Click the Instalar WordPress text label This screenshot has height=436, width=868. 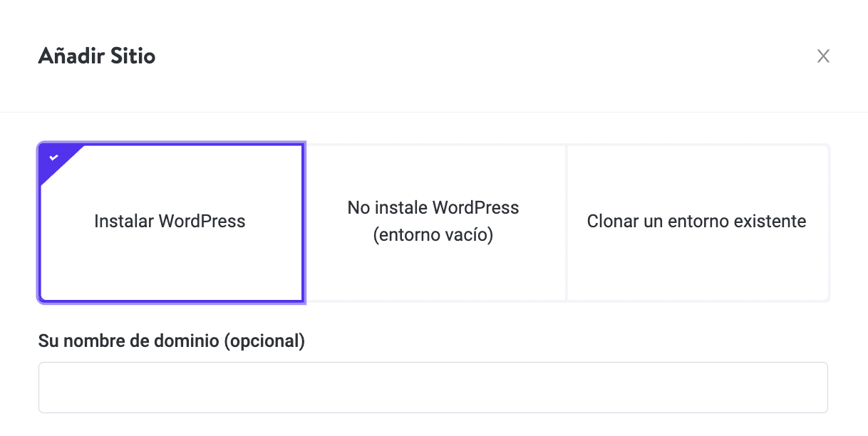tap(170, 222)
